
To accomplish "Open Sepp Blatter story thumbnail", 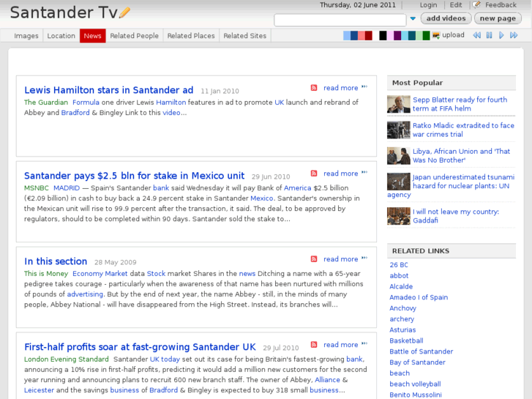I will [x=399, y=104].
